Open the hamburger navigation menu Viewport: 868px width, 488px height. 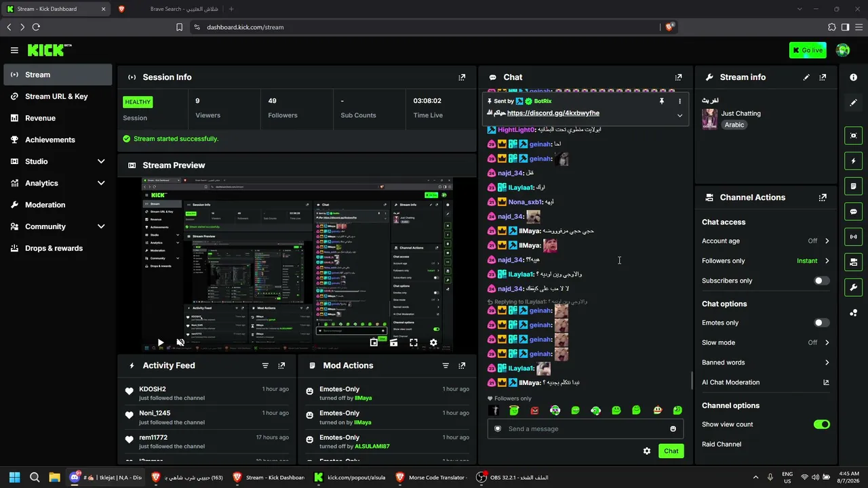coord(14,50)
